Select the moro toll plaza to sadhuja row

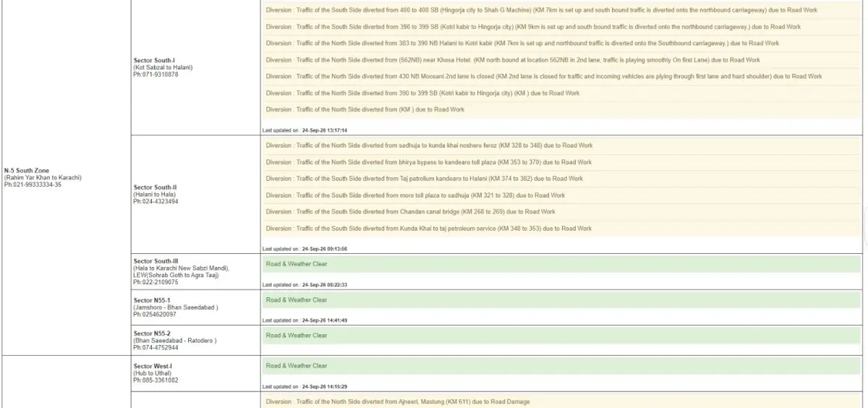coord(561,195)
